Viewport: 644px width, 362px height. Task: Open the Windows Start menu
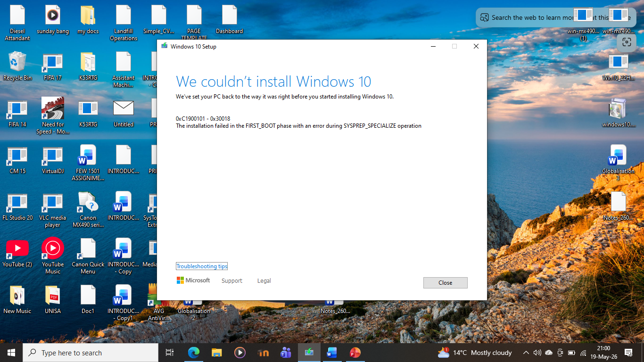point(11,353)
